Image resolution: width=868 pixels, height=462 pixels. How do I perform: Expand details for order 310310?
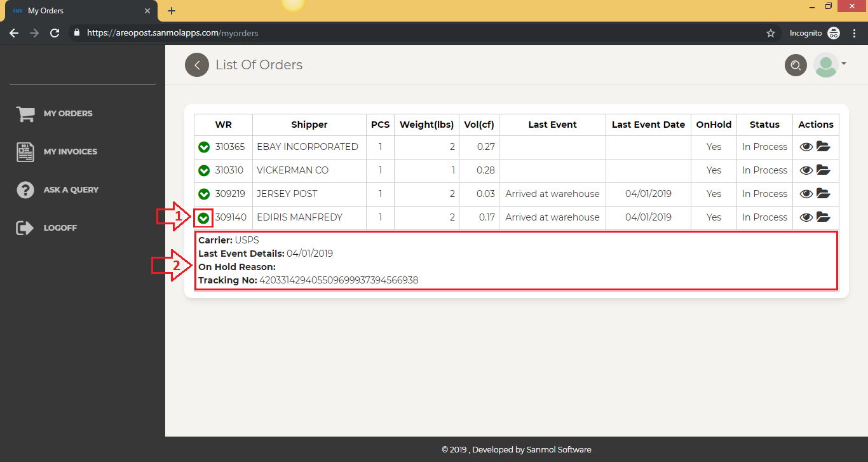[204, 171]
